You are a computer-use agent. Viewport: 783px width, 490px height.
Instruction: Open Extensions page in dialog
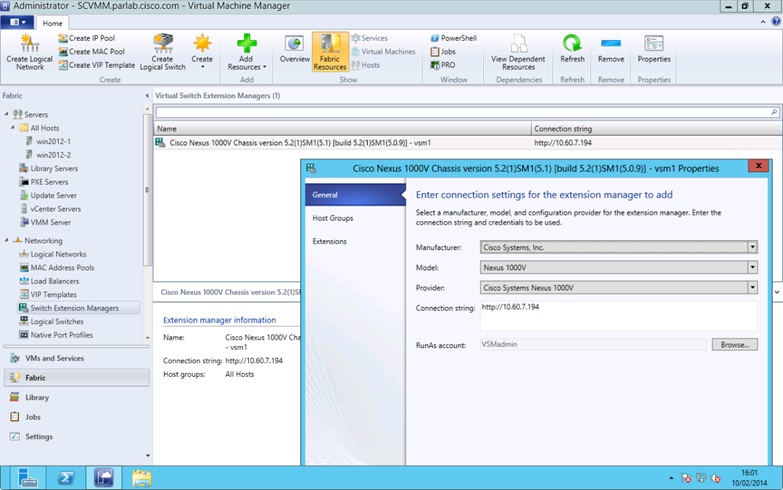click(x=355, y=241)
